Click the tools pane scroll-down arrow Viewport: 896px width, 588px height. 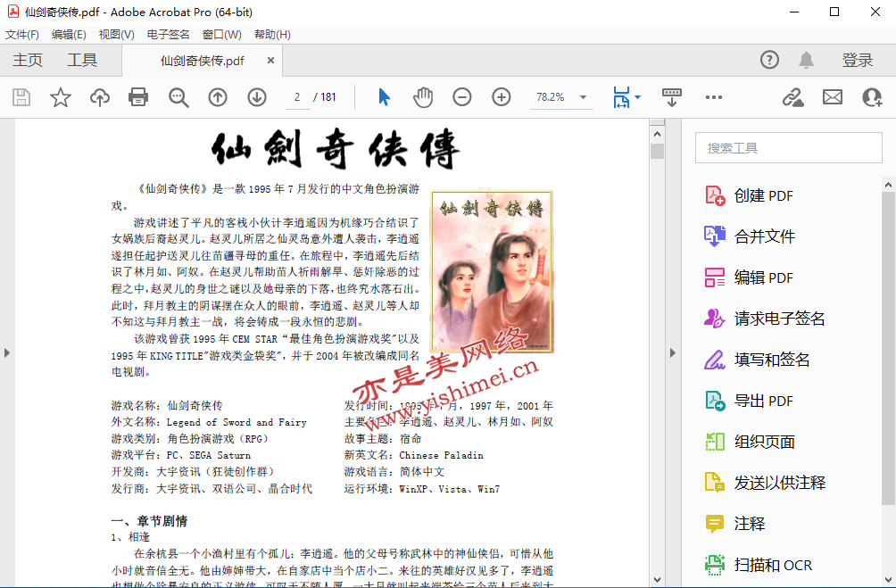(x=889, y=579)
